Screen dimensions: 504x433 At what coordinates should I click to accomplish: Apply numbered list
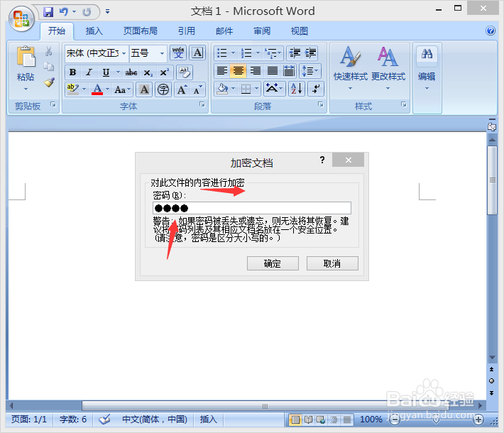(x=246, y=53)
